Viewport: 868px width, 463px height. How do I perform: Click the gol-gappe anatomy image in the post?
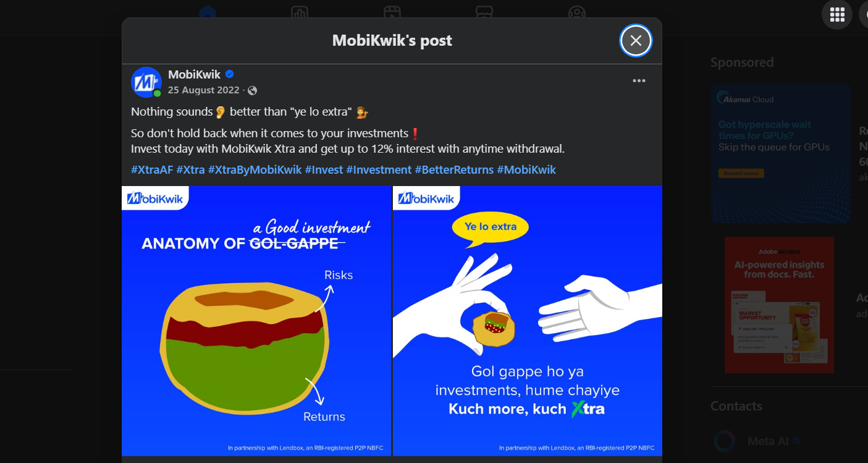pos(256,320)
